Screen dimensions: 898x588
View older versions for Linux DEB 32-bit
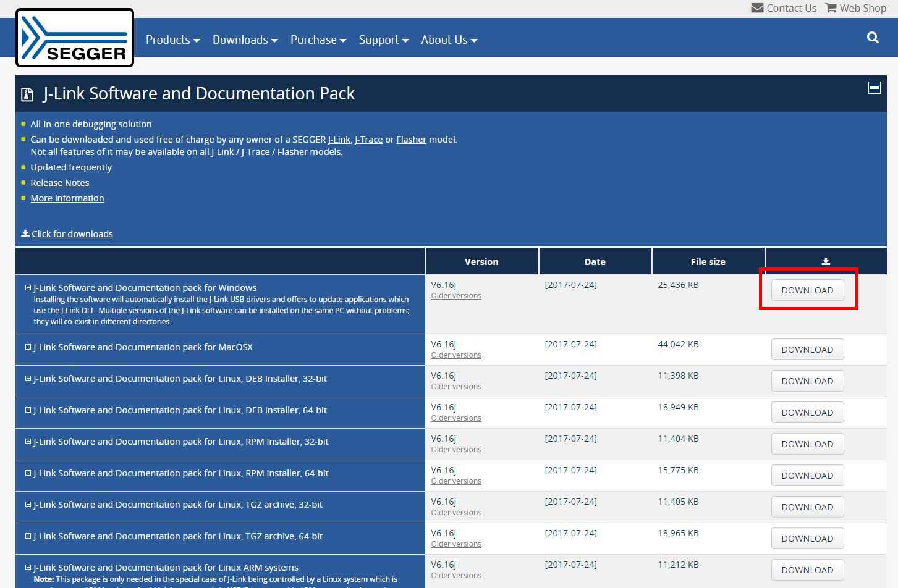point(456,387)
